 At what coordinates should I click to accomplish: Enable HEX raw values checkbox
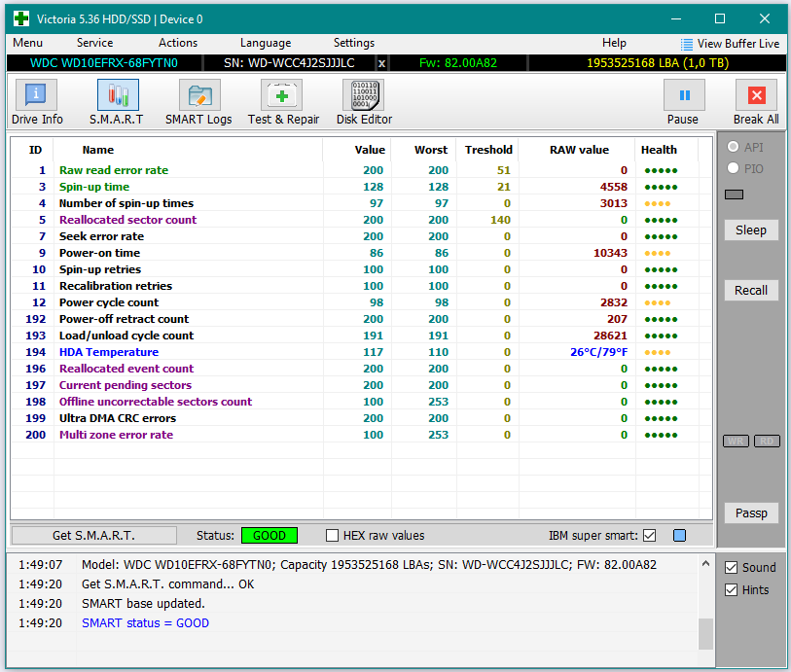pos(333,536)
